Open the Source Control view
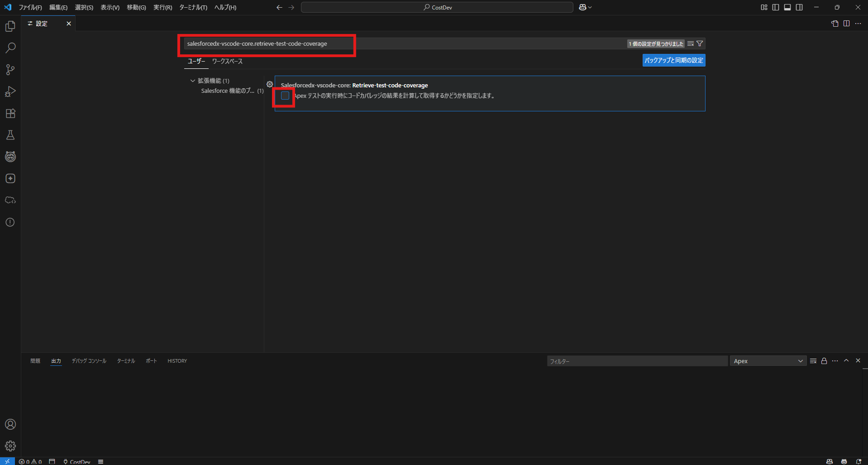The height and width of the screenshot is (465, 868). point(10,69)
